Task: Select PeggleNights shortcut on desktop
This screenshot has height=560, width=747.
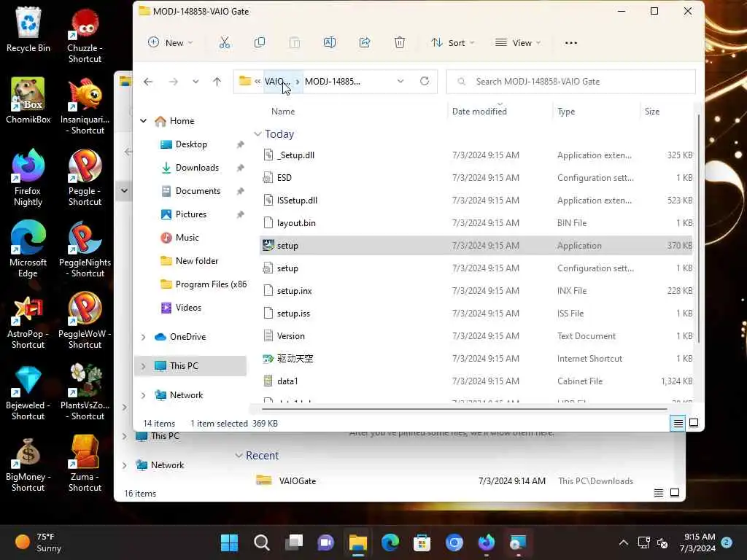Action: 85,249
